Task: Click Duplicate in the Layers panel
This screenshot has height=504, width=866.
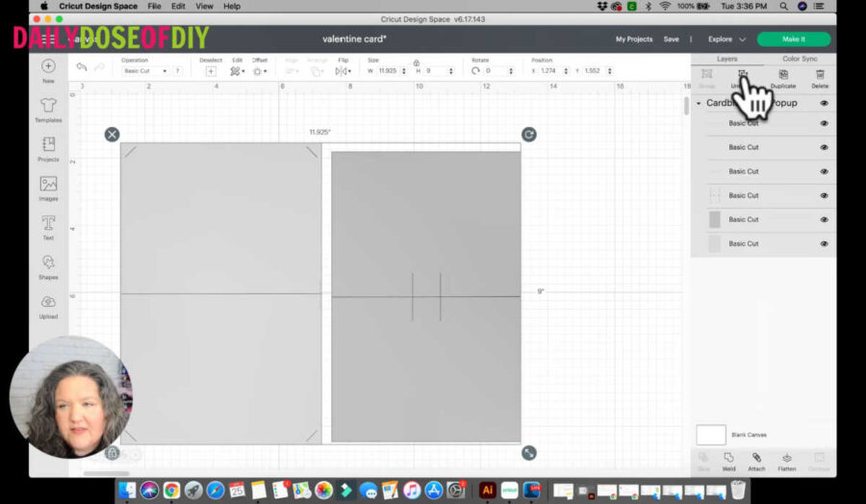Action: coord(783,79)
